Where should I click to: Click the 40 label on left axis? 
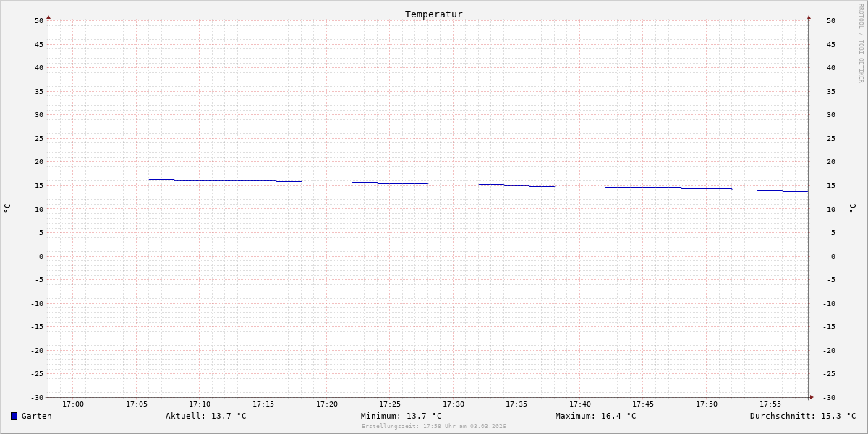tap(39, 67)
